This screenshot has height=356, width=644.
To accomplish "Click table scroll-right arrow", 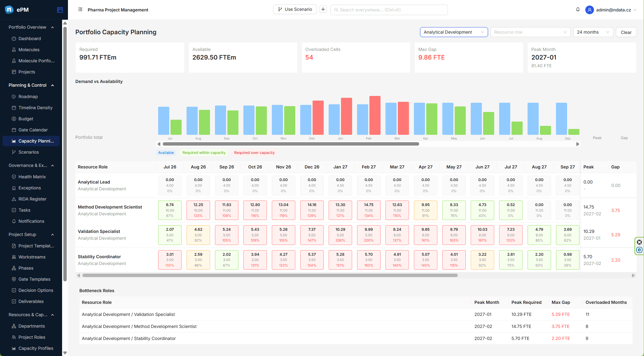I will [x=633, y=275].
